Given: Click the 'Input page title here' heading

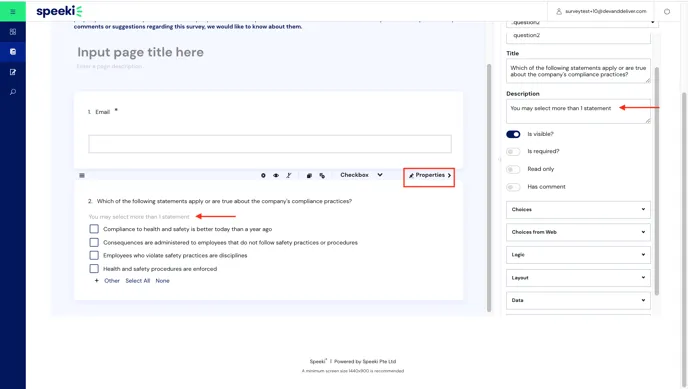Looking at the screenshot, I should pos(140,52).
